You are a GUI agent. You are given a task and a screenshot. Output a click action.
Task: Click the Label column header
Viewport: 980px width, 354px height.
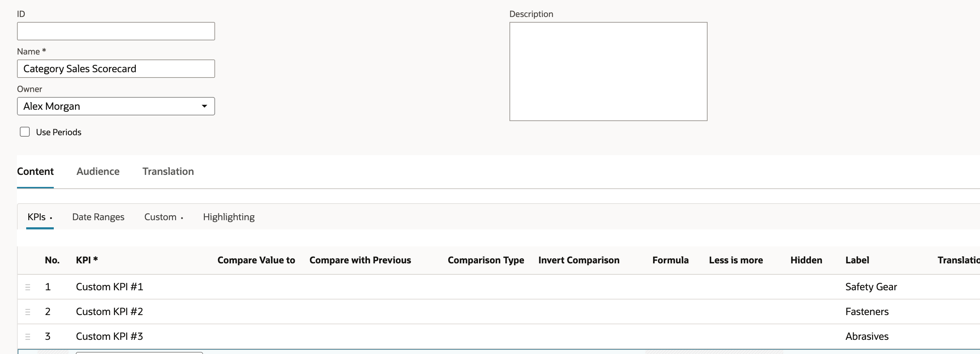[x=857, y=260]
